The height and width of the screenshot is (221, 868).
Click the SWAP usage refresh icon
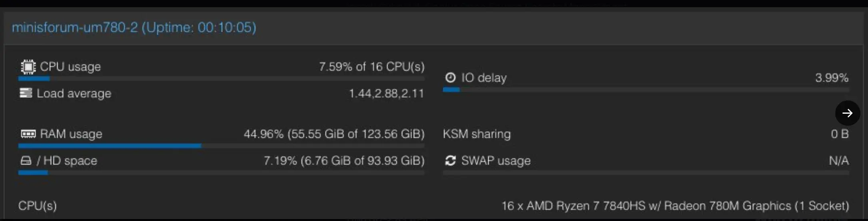pos(451,161)
